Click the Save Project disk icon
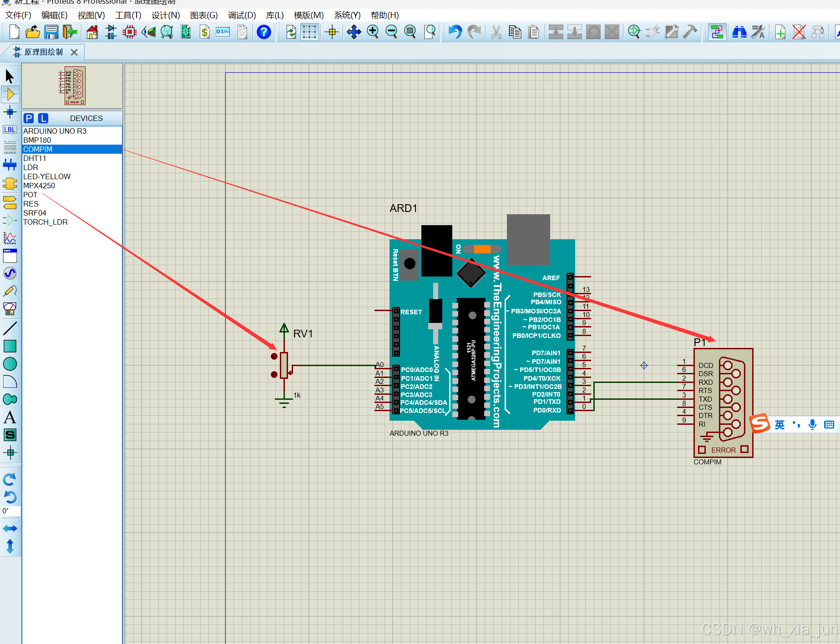 [51, 32]
